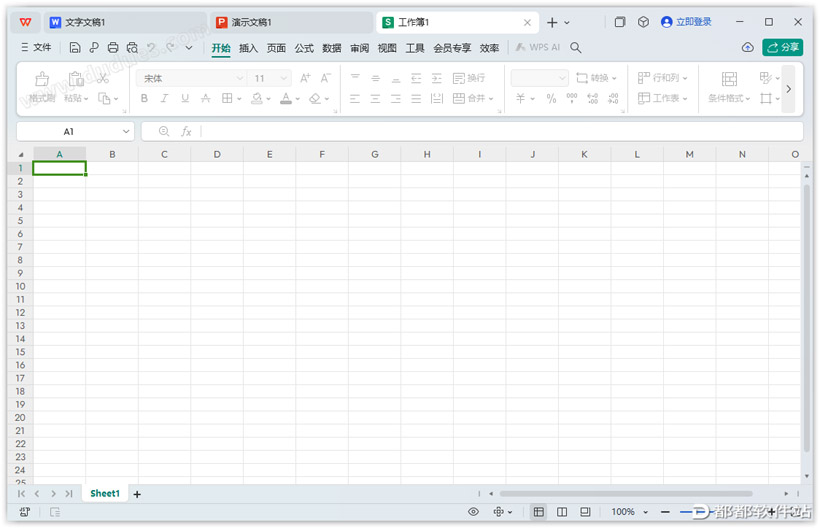Click the 转换 convert button
Screen dimensions: 820x528
[597, 78]
